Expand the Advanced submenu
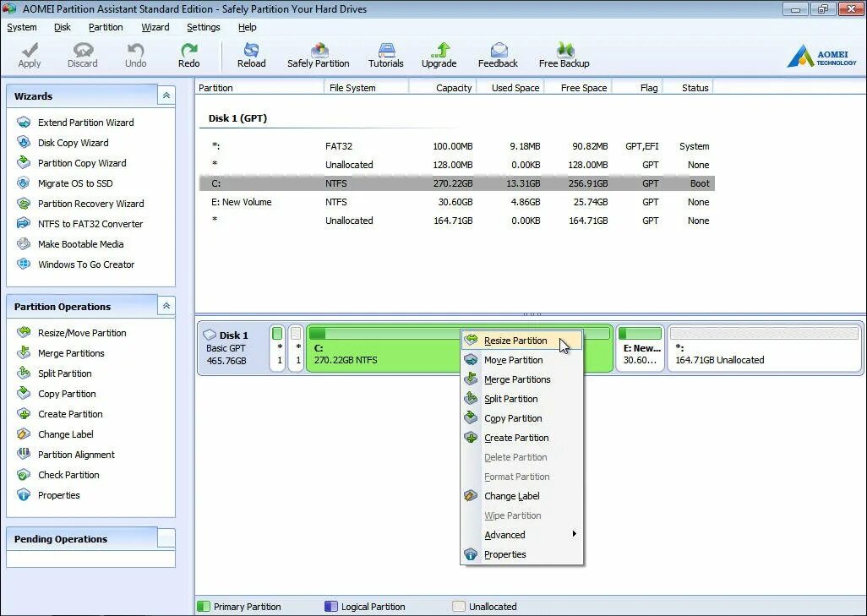 [521, 535]
